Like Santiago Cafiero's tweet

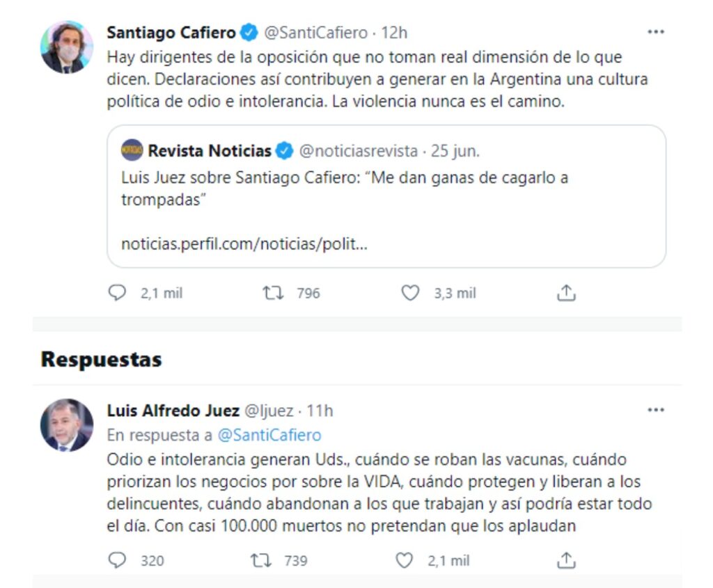tap(410, 294)
